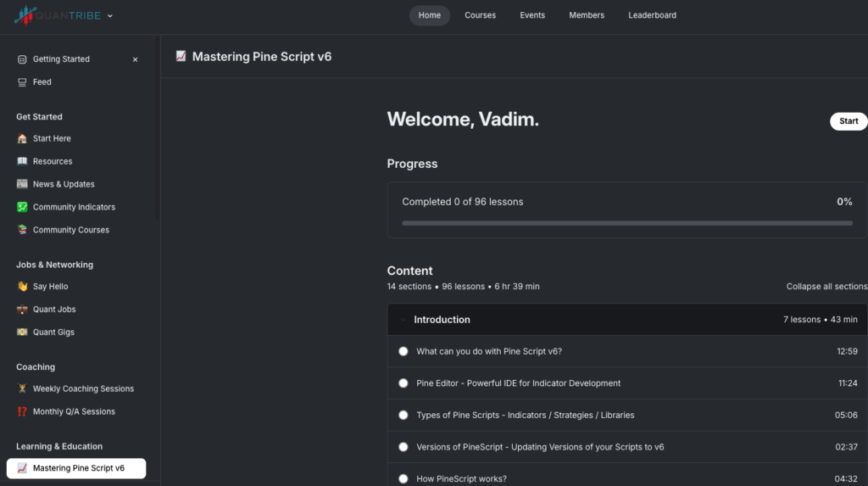Close the Getting Started sidebar item
This screenshot has width=868, height=486.
[136, 59]
